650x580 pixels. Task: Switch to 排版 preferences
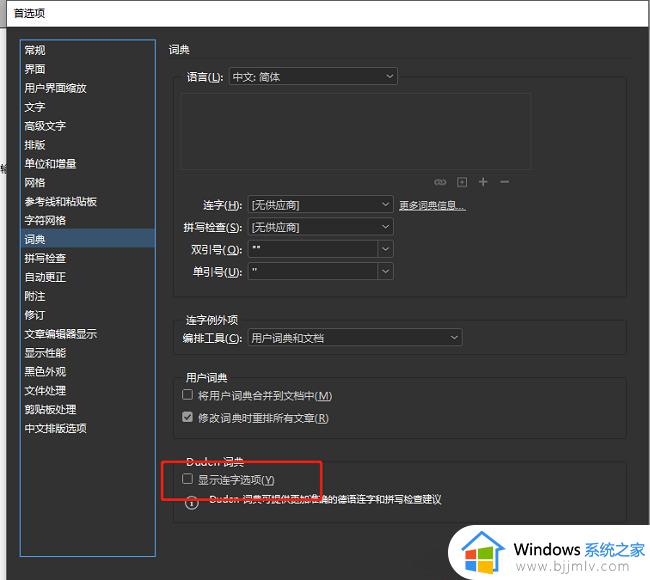87,145
